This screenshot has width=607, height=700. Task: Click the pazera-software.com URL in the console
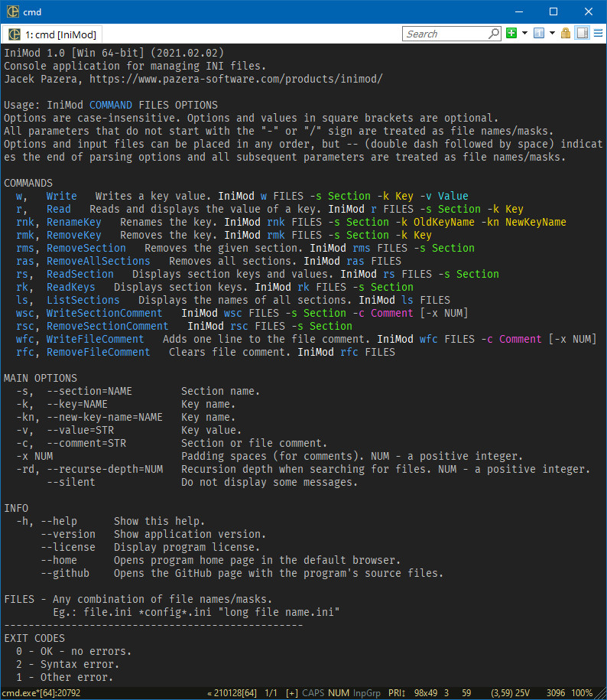pos(236,79)
